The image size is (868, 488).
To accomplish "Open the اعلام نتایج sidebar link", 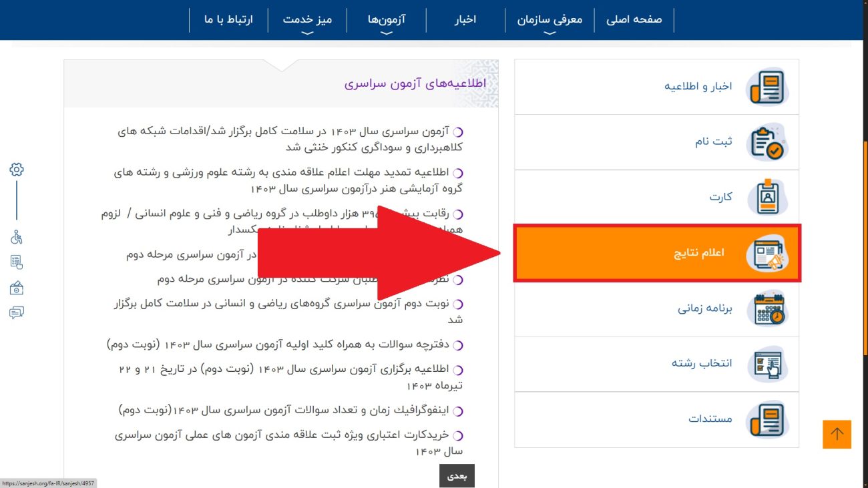I will click(x=657, y=254).
